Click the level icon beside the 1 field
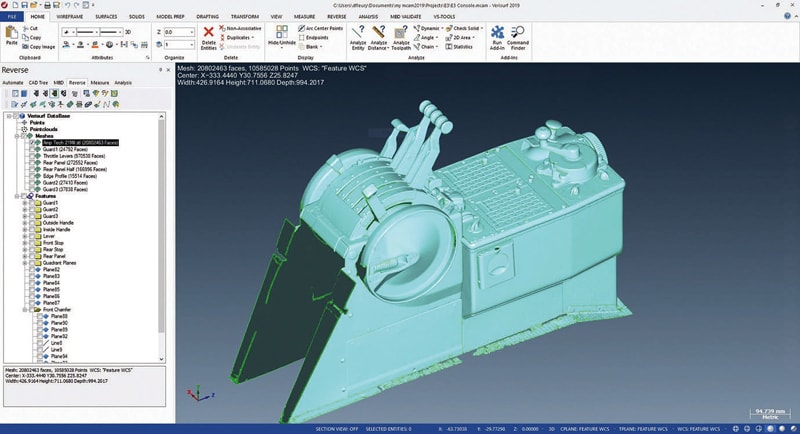Viewport: 800px width, 434px height. [159, 45]
